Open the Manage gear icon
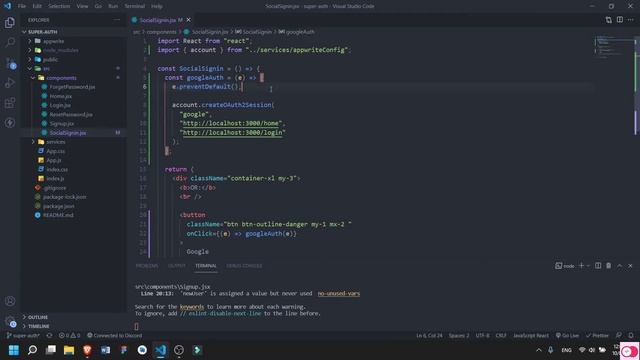Viewport: 640px width, 360px height. pyautogui.click(x=10, y=321)
